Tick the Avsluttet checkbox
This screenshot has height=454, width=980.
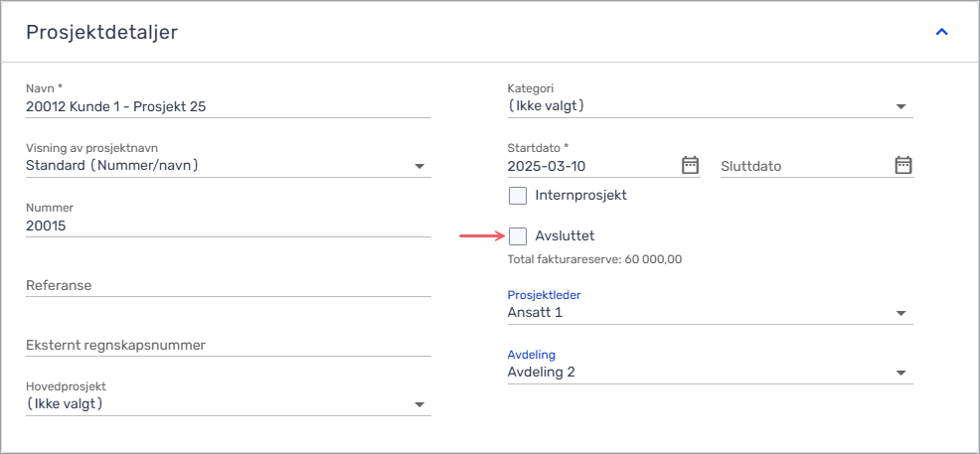tap(518, 236)
